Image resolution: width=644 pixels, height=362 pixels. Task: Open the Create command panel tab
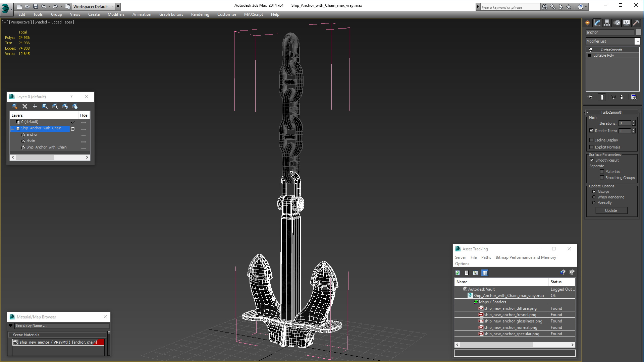click(x=588, y=23)
